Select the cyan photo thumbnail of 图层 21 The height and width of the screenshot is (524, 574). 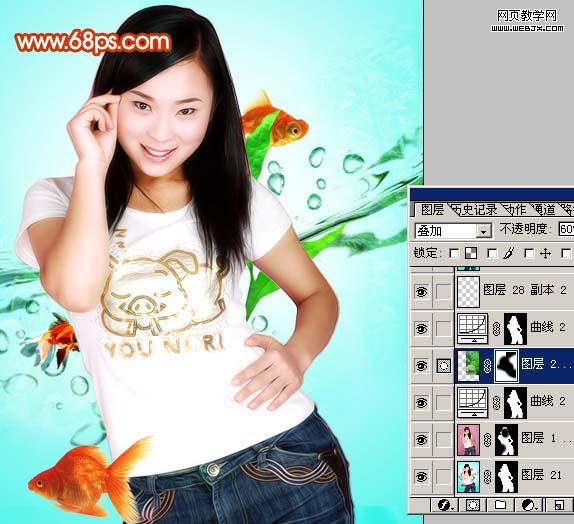pyautogui.click(x=469, y=476)
